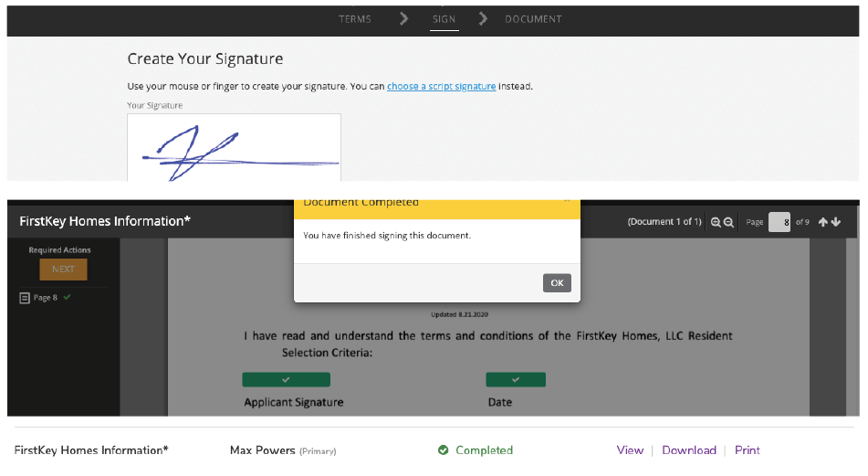Choose a script signature link
868x476 pixels.
click(441, 87)
